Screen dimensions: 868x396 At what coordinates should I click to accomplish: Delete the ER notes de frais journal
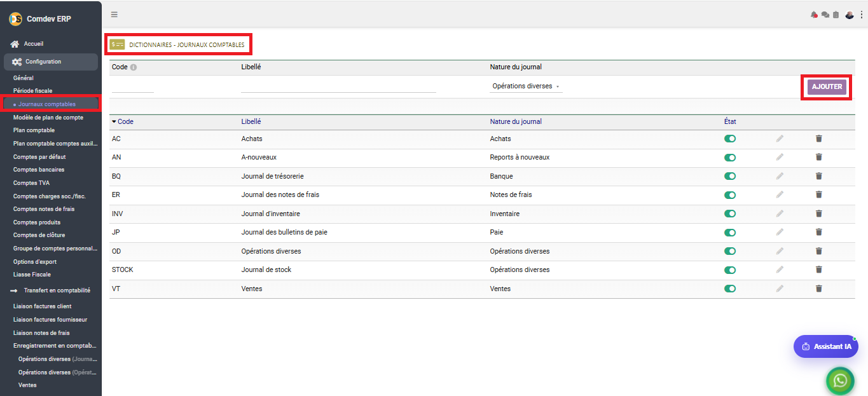[x=819, y=195]
